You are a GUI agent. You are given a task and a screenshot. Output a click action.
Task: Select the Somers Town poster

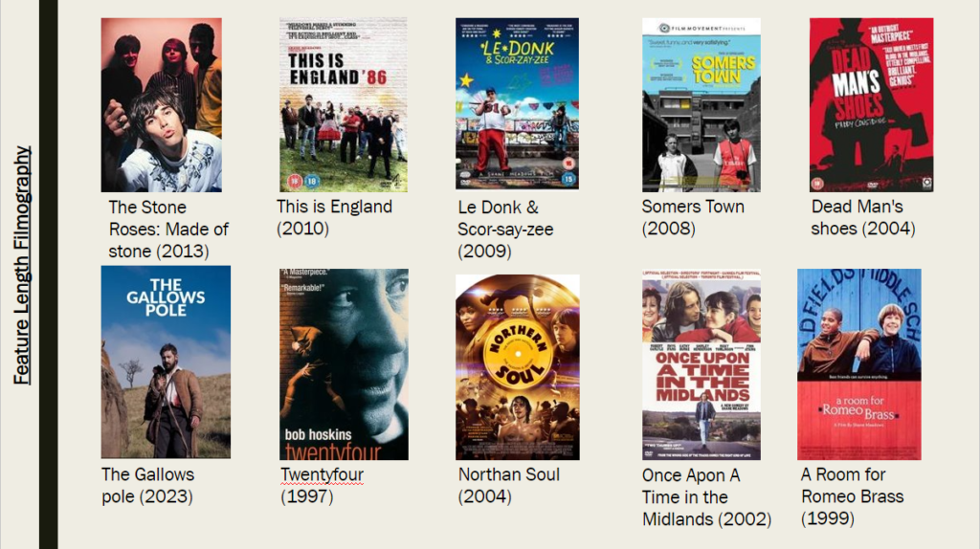point(702,104)
